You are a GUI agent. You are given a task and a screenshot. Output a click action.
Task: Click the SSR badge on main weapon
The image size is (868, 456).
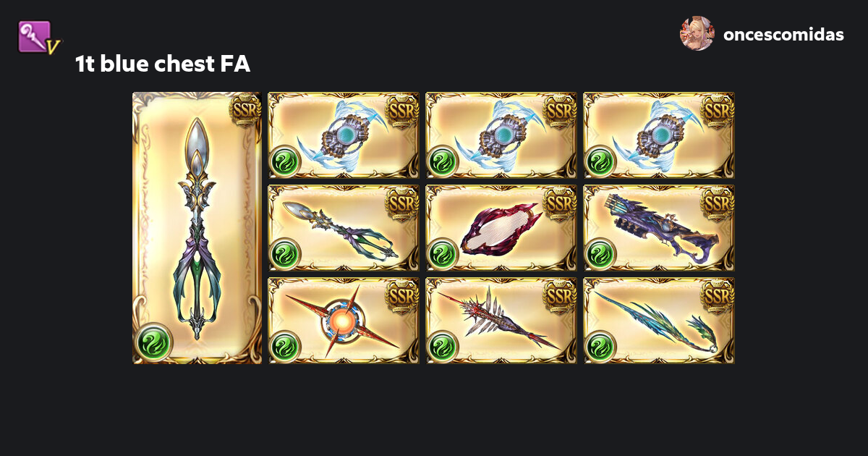pos(245,111)
